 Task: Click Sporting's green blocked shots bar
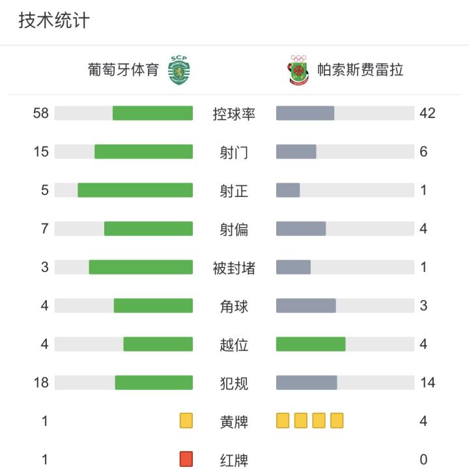tap(141, 267)
